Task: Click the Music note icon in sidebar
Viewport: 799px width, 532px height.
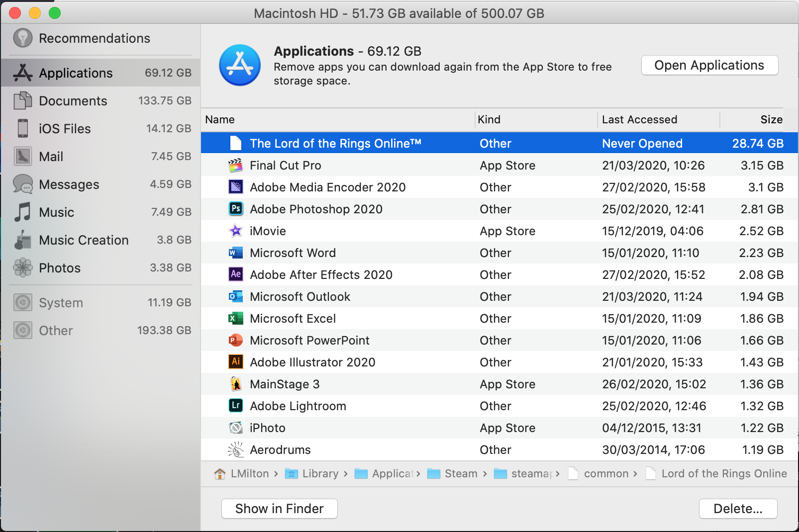Action: (23, 212)
